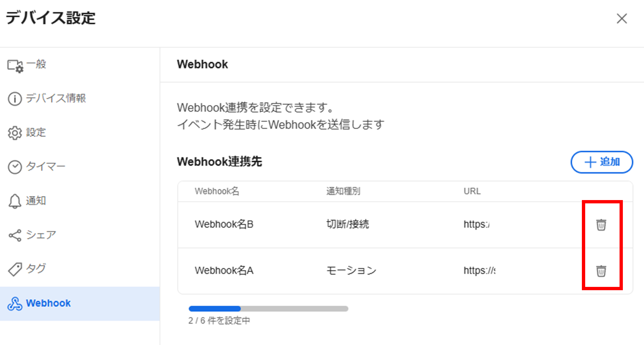Viewport: 644px width, 345px height.
Task: Click the 一般 device gear icon
Action: coord(15,66)
